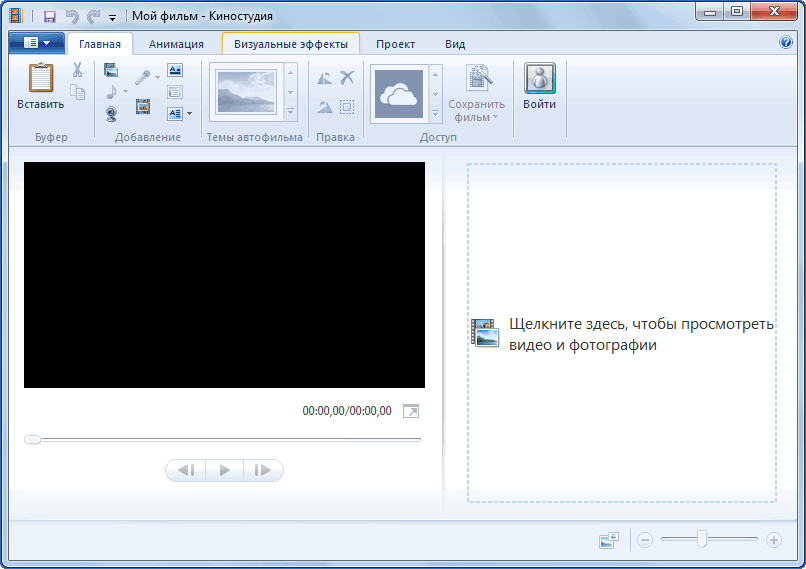Click the Войти sign-in button
Screen dimensions: 806x569
(x=540, y=86)
